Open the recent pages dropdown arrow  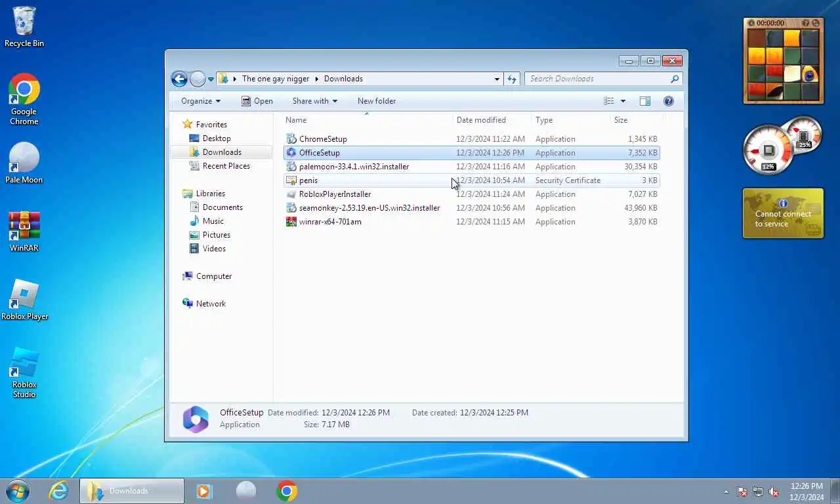(211, 79)
